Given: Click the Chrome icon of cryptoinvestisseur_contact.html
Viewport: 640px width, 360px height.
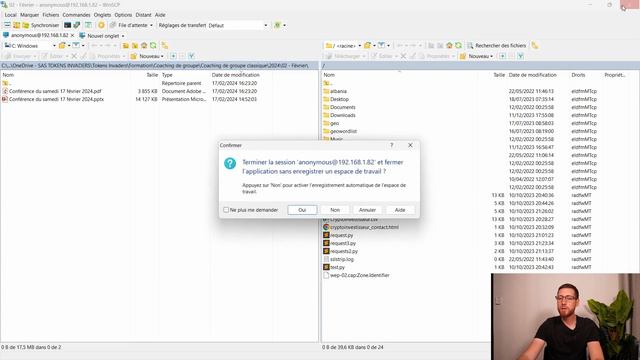Looking at the screenshot, I should [326, 227].
